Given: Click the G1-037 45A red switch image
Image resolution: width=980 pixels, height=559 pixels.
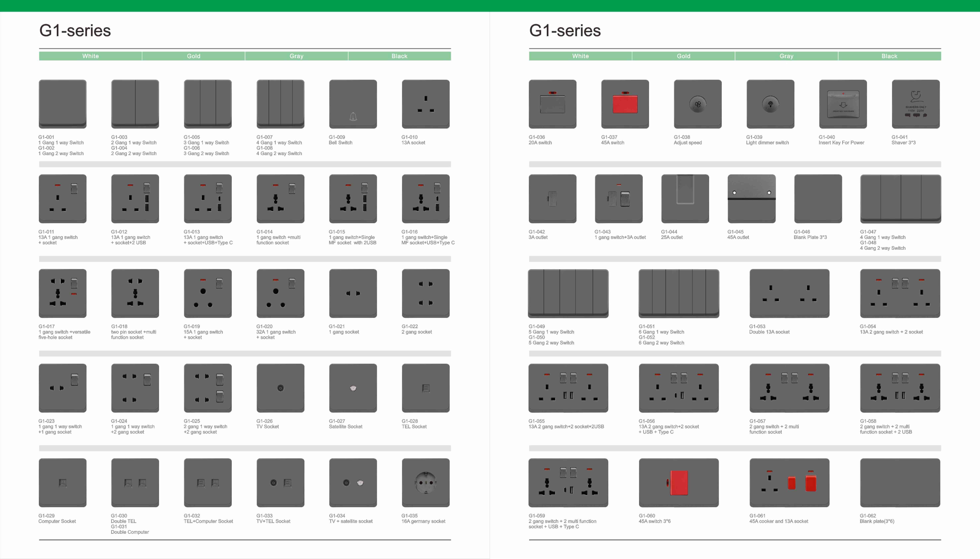Looking at the screenshot, I should pos(625,104).
